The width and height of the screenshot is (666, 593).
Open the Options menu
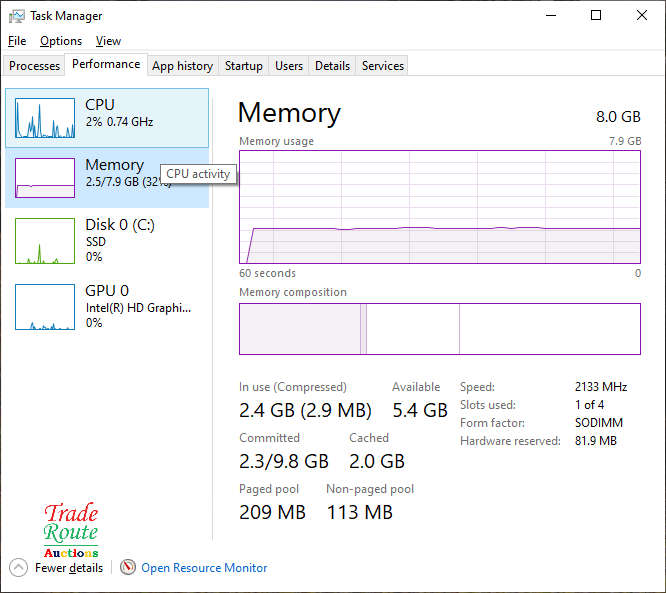pyautogui.click(x=61, y=41)
